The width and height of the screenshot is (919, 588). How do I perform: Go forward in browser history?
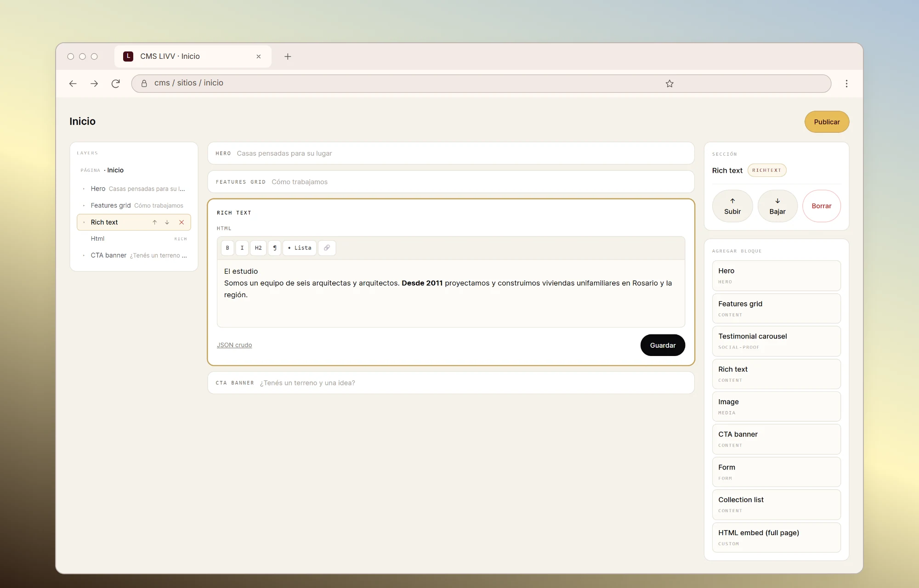[x=94, y=84]
